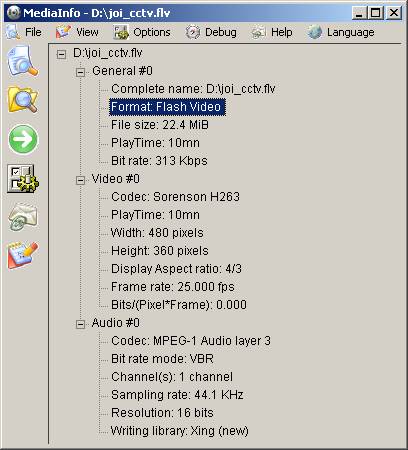The image size is (408, 450).
Task: Click the open folder icon in sidebar
Action: pyautogui.click(x=23, y=100)
